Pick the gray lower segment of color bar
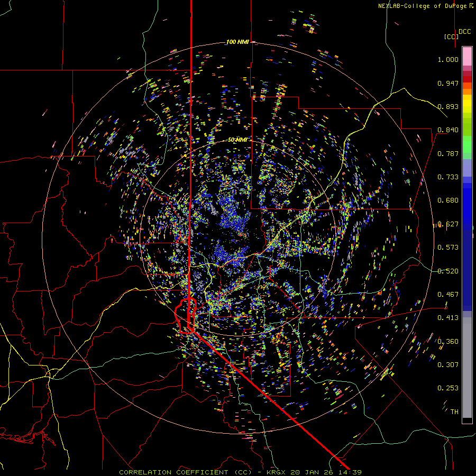The width and height of the screenshot is (476, 476). coord(467,368)
